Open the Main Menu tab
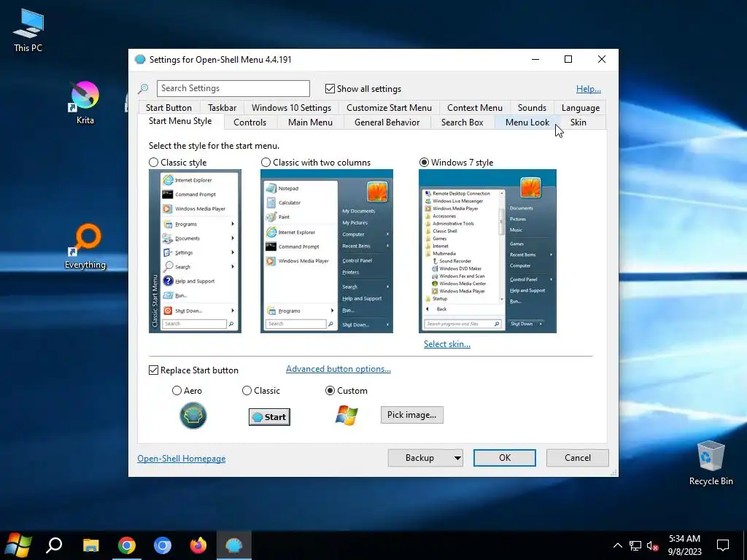 point(310,122)
